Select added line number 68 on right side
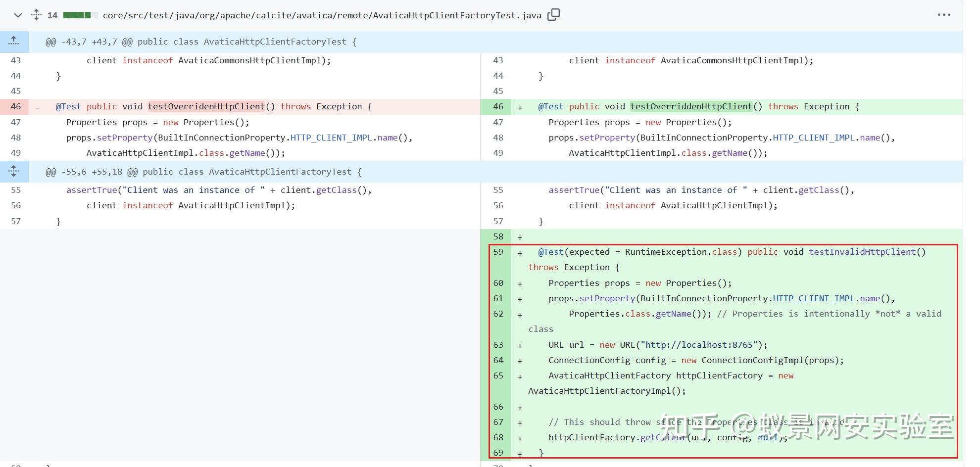Viewport: 980px width, 467px height. [498, 438]
